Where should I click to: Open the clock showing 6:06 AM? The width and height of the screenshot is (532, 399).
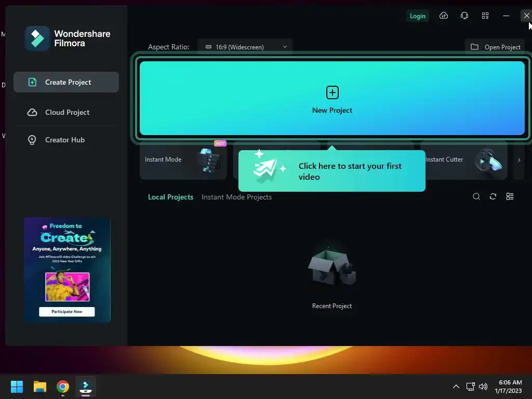point(508,387)
